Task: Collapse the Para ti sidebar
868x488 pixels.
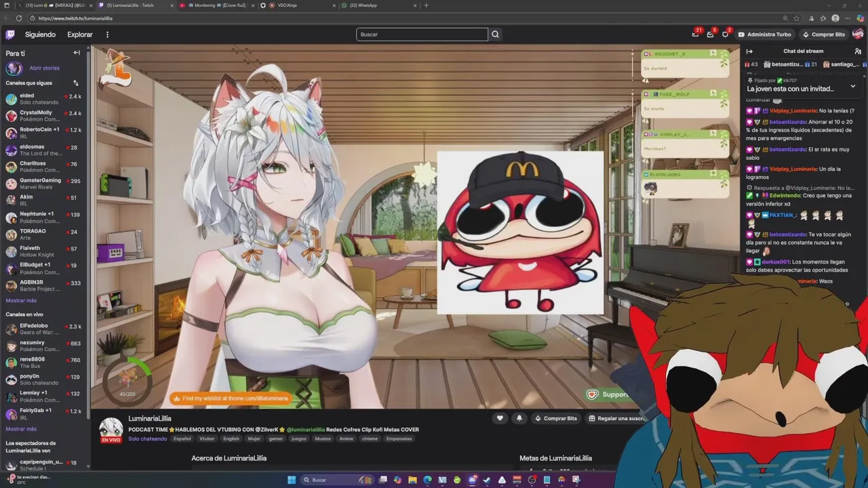Action: [77, 53]
